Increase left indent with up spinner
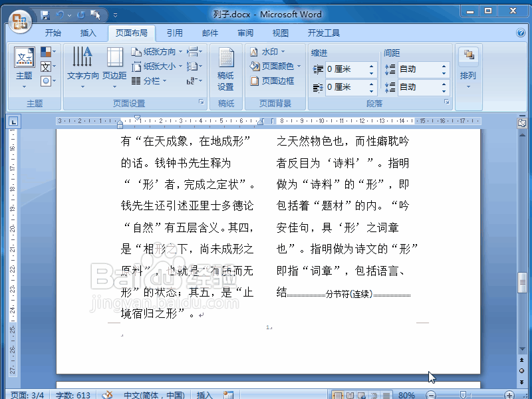532x399 pixels. (x=372, y=66)
